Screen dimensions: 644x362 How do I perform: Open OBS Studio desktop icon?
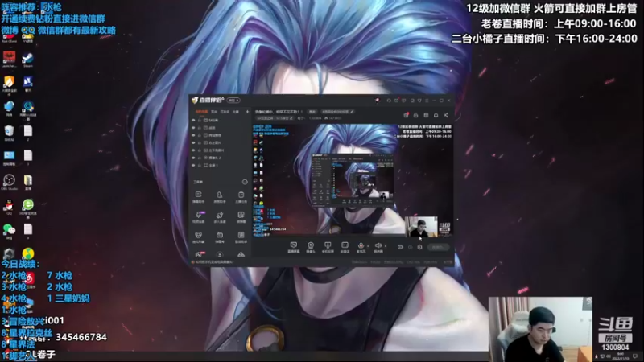(x=9, y=183)
